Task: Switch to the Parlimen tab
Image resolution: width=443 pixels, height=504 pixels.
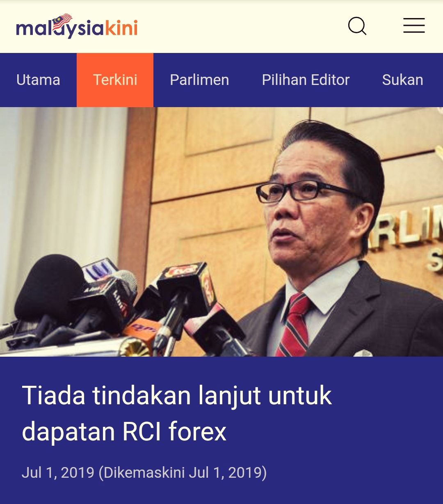Action: click(x=199, y=80)
